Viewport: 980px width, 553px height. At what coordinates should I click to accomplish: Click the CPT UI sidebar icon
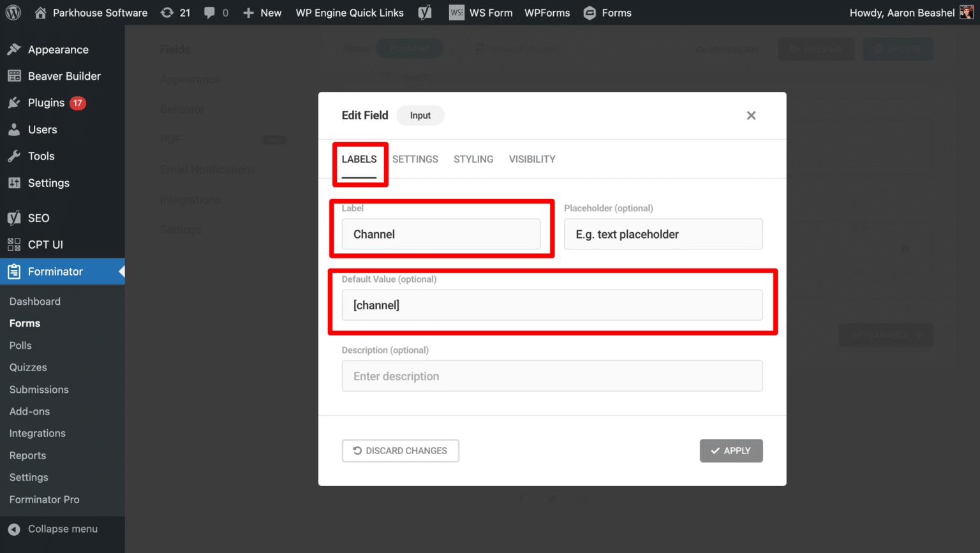click(14, 244)
